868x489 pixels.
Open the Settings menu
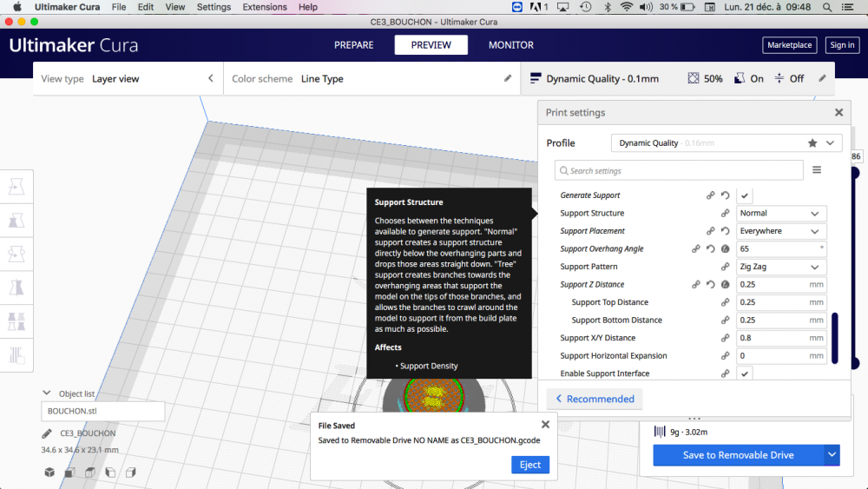point(214,7)
